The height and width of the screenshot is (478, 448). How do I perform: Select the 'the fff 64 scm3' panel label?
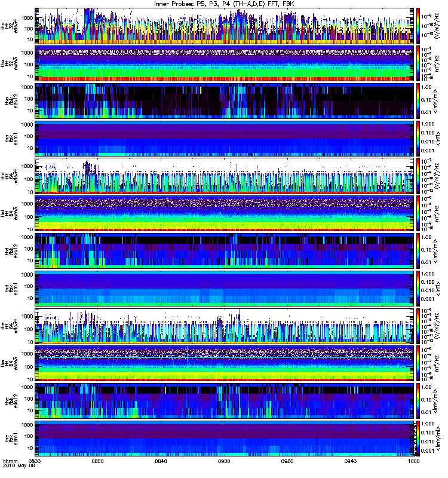pos(9,364)
